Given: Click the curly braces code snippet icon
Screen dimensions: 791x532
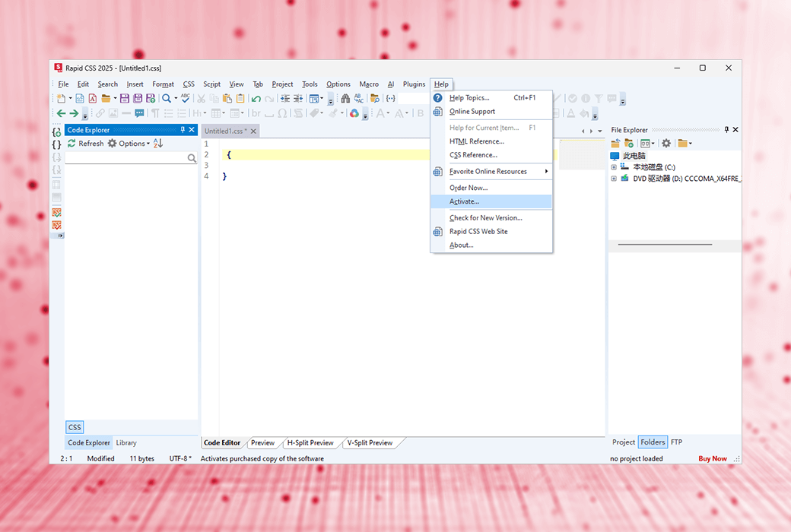Looking at the screenshot, I should pos(391,98).
